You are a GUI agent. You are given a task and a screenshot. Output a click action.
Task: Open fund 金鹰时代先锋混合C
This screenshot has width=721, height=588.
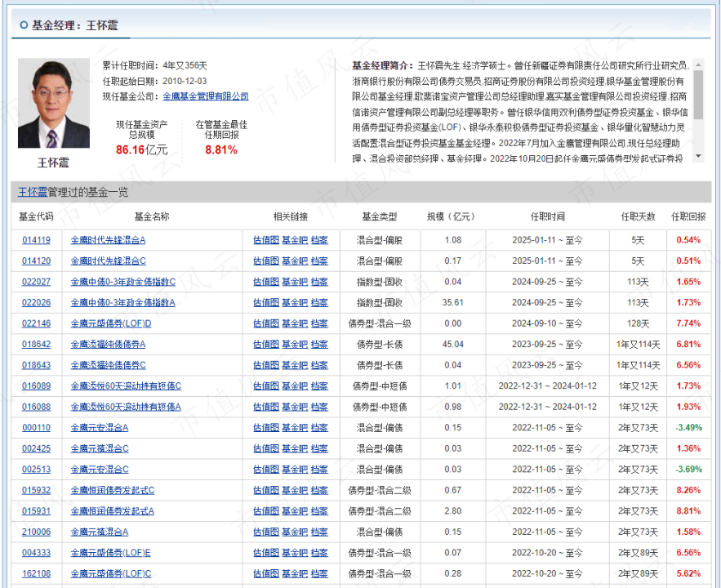click(x=108, y=261)
